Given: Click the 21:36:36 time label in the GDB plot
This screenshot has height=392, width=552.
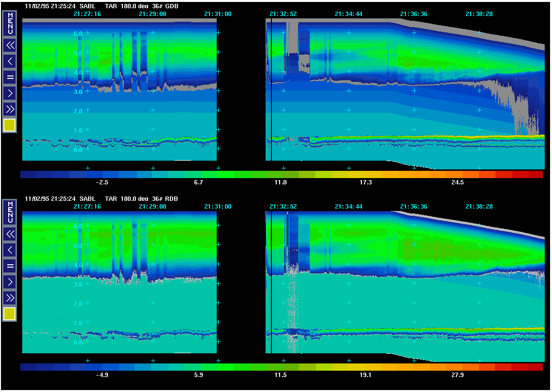Looking at the screenshot, I should tap(413, 14).
